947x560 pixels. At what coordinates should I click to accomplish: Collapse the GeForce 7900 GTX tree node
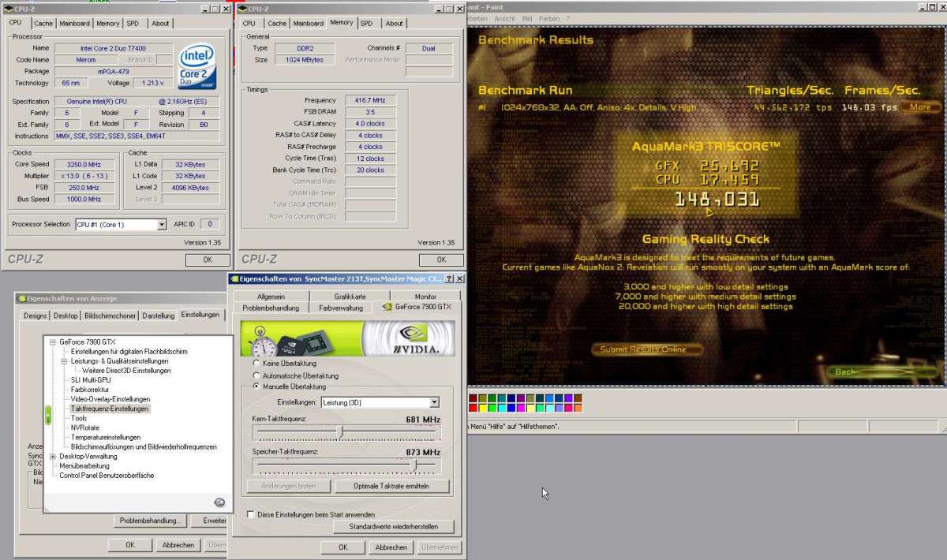click(x=53, y=342)
